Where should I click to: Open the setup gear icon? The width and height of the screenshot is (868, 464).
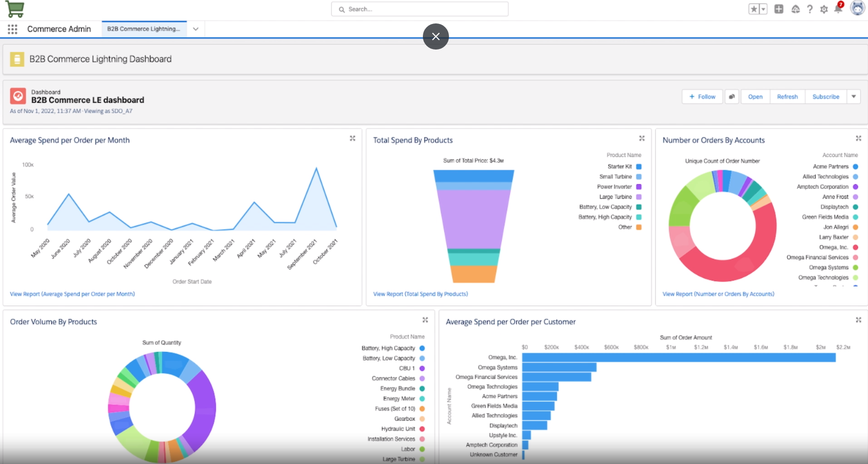coord(824,9)
